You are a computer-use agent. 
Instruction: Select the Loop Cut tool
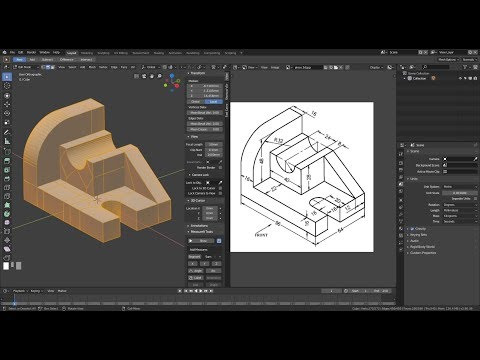point(7,187)
